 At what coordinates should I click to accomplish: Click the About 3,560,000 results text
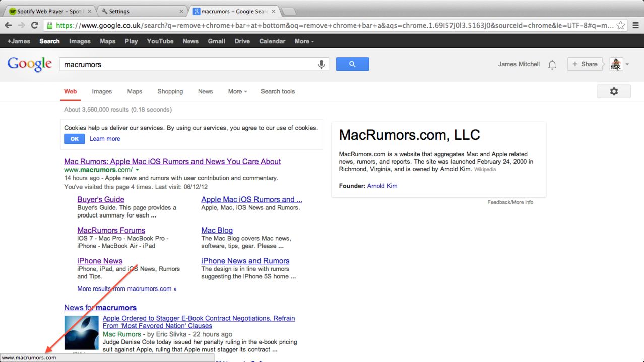[118, 109]
